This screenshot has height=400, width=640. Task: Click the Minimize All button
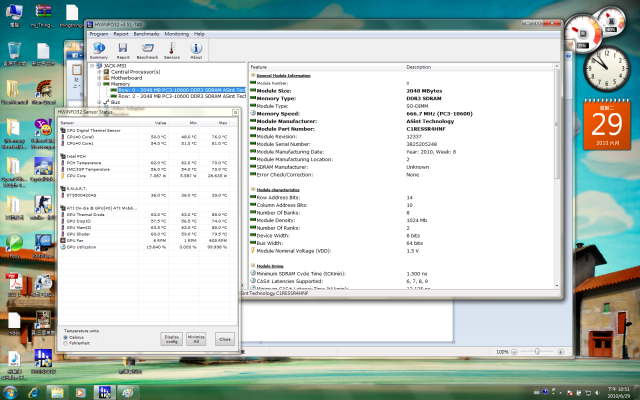[x=196, y=339]
